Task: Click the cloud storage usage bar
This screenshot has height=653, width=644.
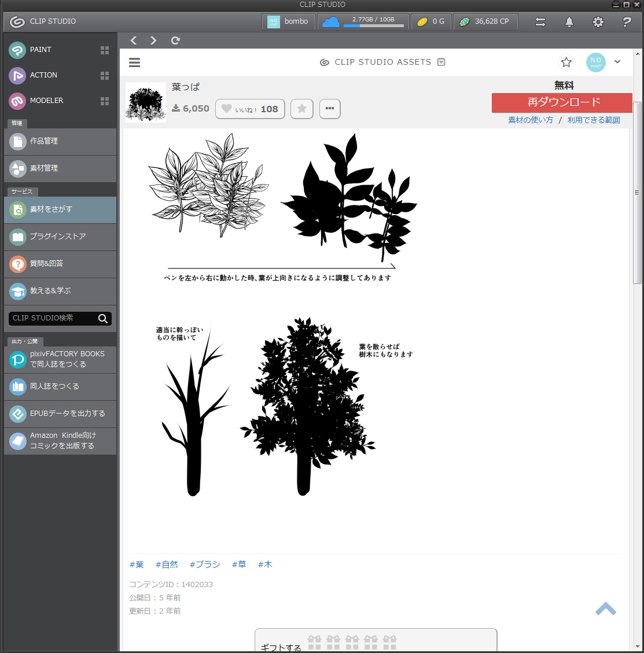Action: coord(373,25)
